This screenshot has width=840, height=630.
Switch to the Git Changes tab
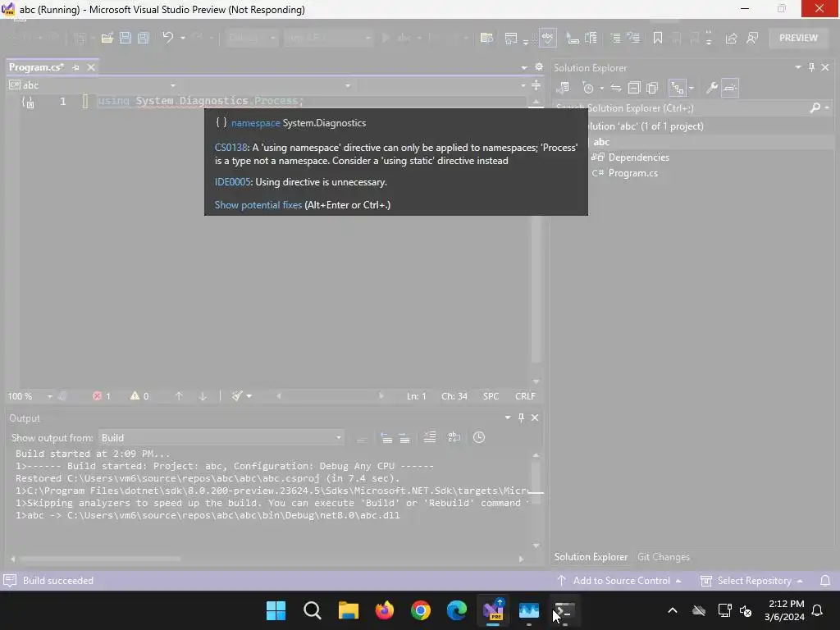663,557
